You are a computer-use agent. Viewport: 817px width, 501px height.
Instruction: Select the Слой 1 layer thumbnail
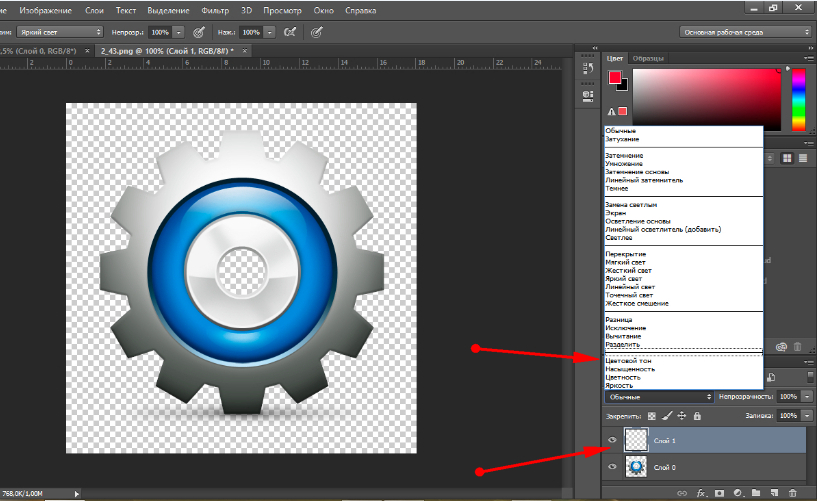pyautogui.click(x=636, y=440)
